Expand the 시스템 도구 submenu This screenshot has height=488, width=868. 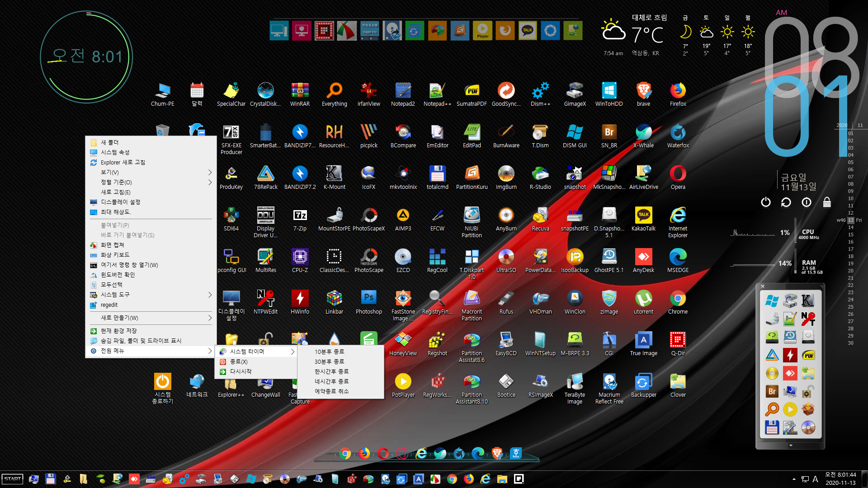pos(151,295)
